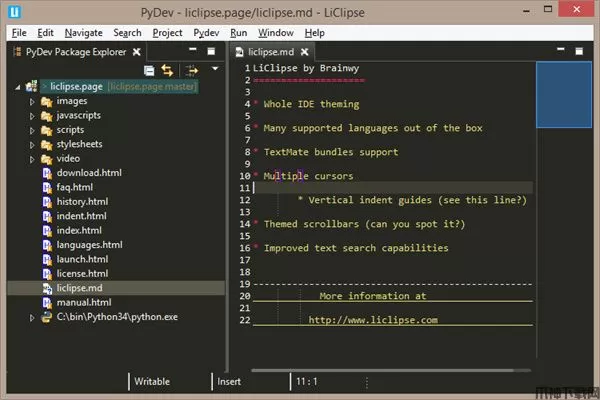This screenshot has width=600, height=400.
Task: Open the Package Explorer View Menu dropdown arrow
Action: tap(215, 70)
